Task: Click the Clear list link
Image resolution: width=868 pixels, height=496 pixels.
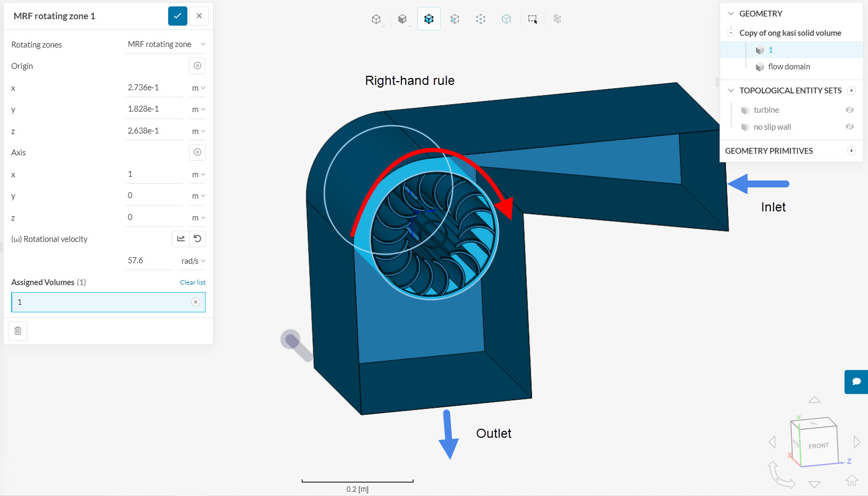Action: [x=193, y=282]
